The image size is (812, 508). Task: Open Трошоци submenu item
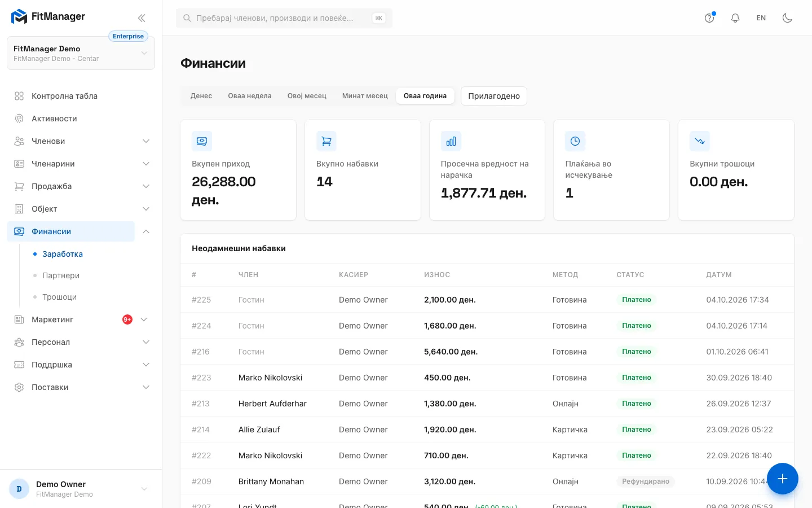pyautogui.click(x=59, y=297)
